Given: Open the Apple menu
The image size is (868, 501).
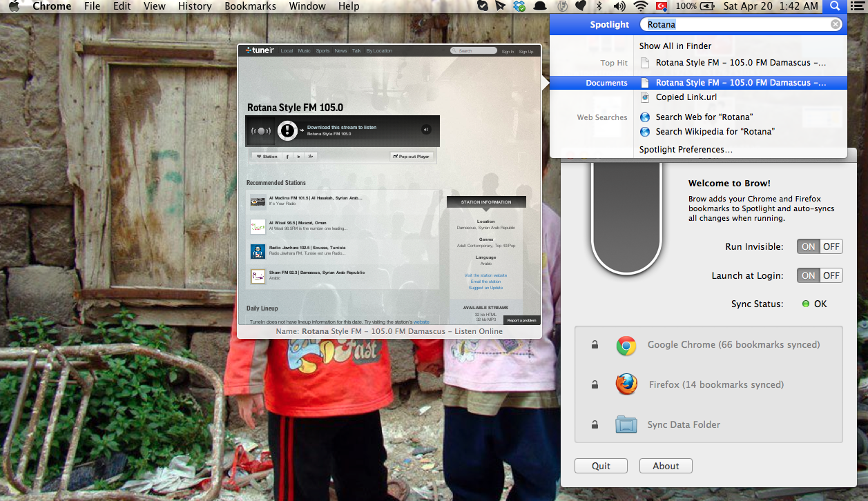Looking at the screenshot, I should pos(14,6).
